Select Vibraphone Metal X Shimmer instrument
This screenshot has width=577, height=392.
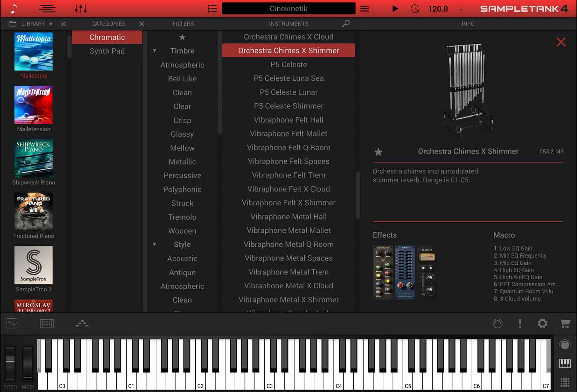288,300
